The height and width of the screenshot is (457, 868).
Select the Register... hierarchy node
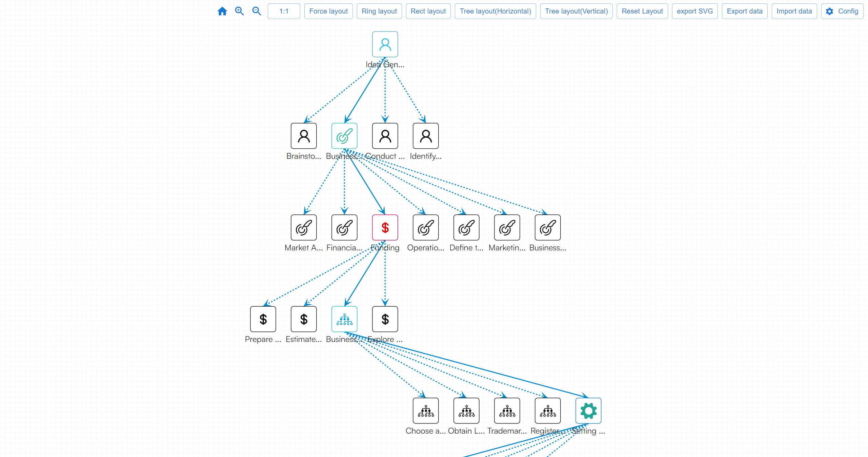(x=548, y=411)
